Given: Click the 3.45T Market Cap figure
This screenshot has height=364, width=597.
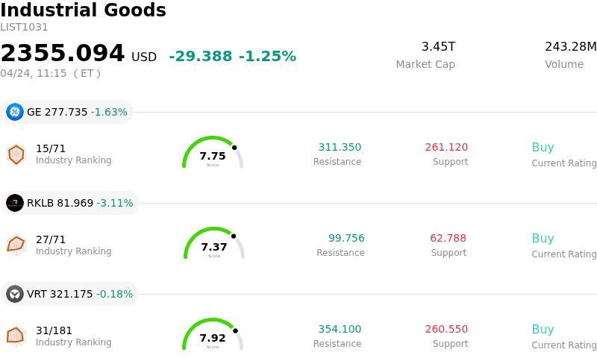Looking at the screenshot, I should coord(438,47).
